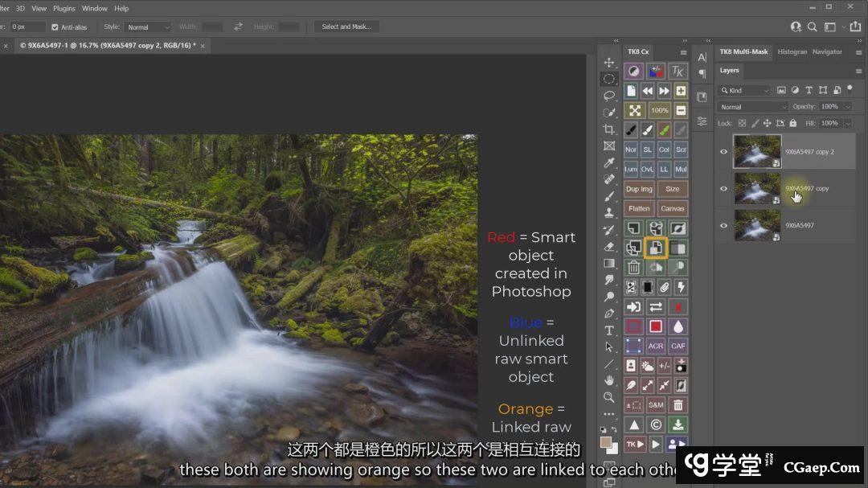Image resolution: width=868 pixels, height=488 pixels.
Task: Open the selection Style dropdown
Action: 148,27
